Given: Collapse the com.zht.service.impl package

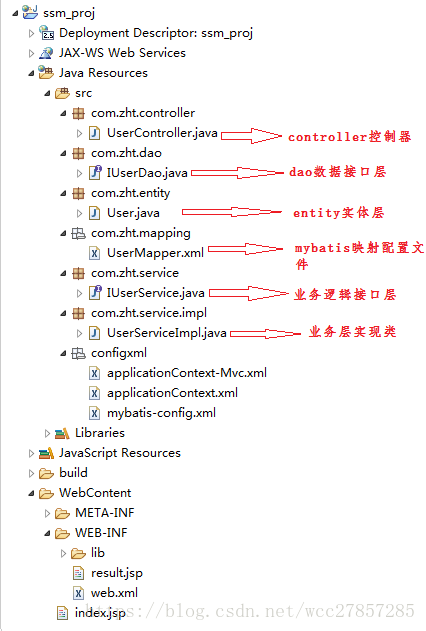Looking at the screenshot, I should (64, 313).
